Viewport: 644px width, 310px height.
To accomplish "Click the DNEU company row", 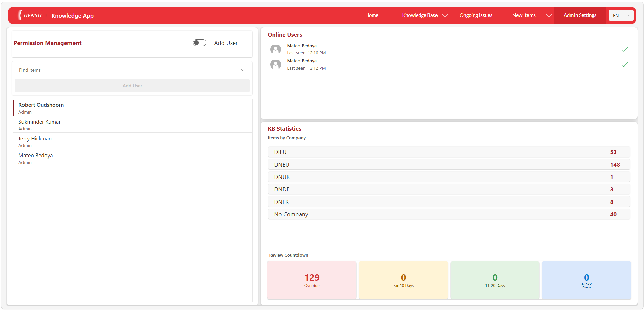I will [x=449, y=165].
